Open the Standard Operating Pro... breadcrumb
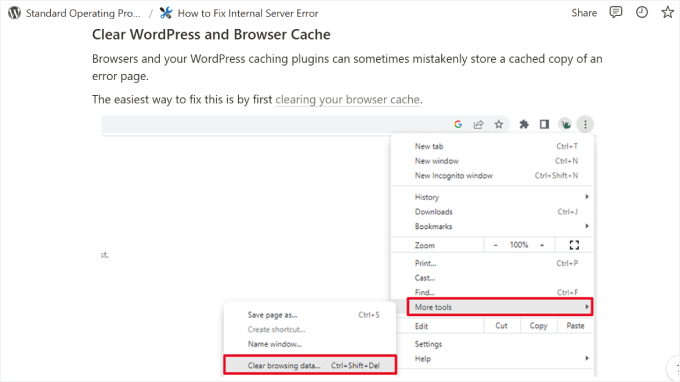680x382 pixels. tap(83, 13)
